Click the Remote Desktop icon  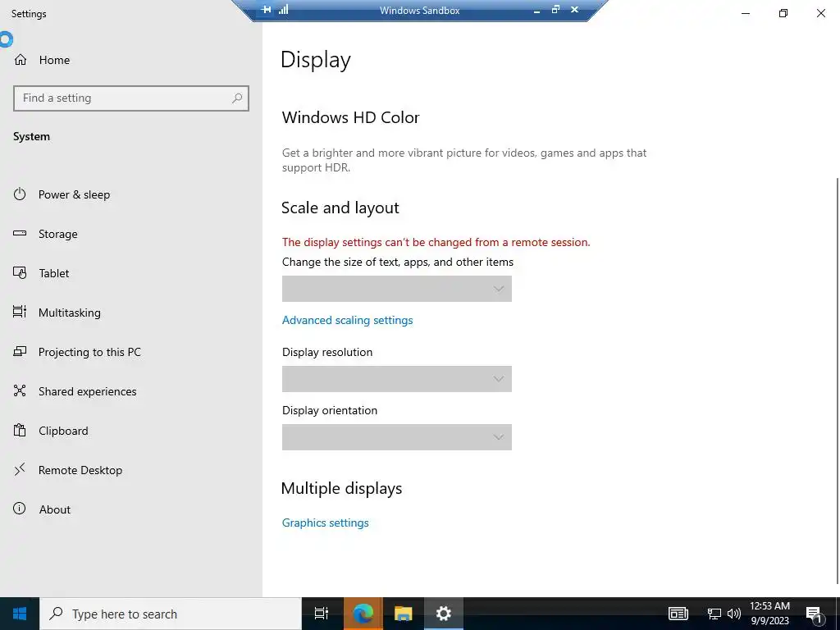20,470
